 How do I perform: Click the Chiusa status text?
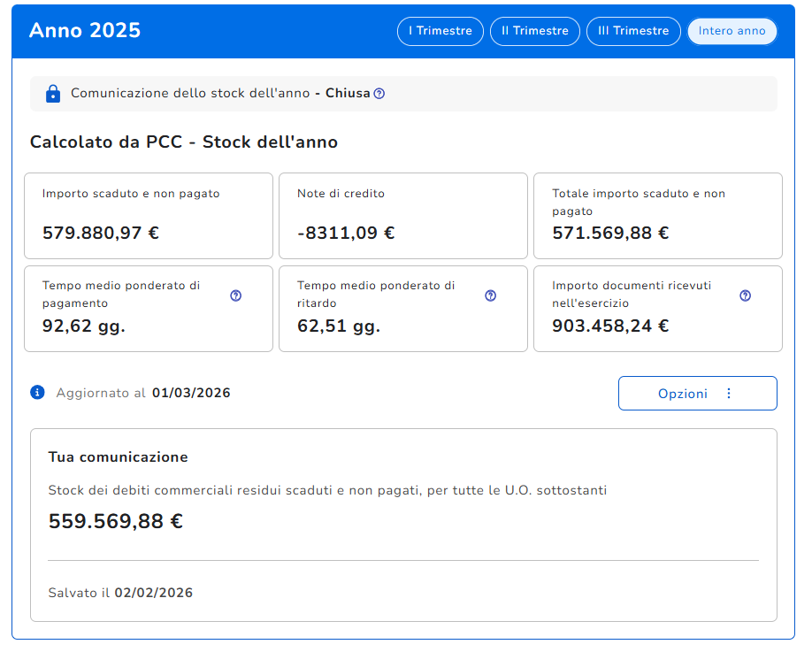[x=348, y=93]
